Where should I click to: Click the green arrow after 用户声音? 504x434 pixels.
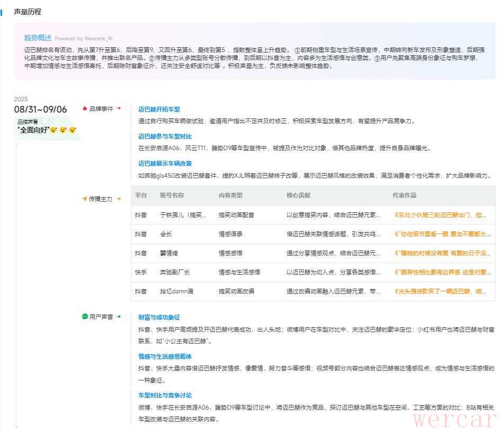coord(119,317)
